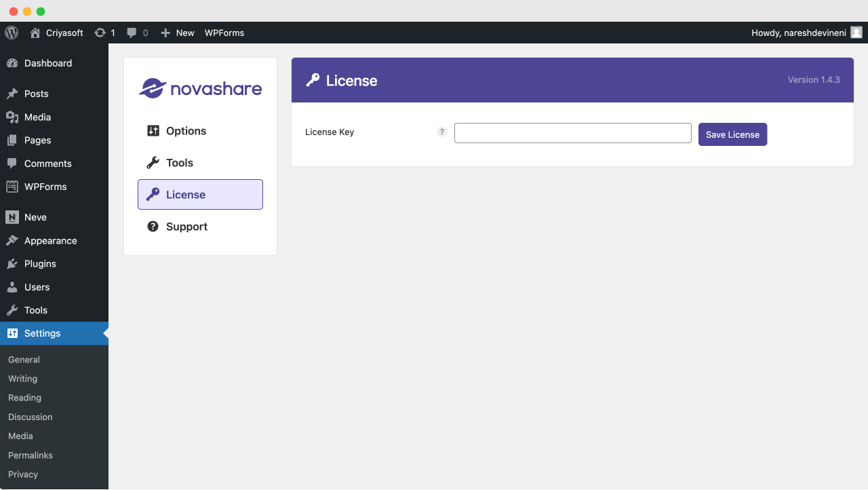Open Discussion settings submenu link
The width and height of the screenshot is (868, 490).
[30, 417]
